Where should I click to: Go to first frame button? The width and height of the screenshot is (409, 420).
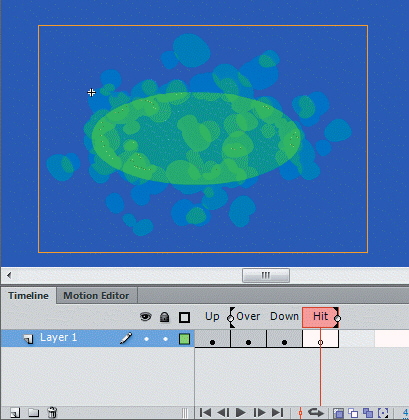tap(205, 413)
